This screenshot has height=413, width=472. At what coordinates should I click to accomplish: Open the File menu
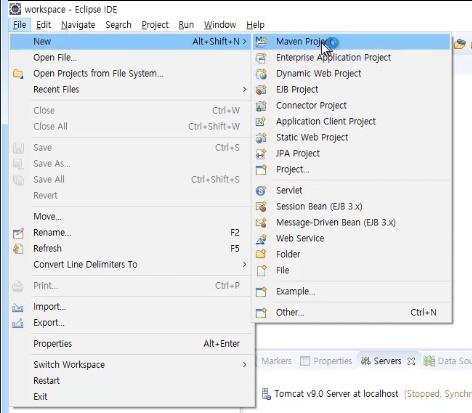(x=20, y=25)
